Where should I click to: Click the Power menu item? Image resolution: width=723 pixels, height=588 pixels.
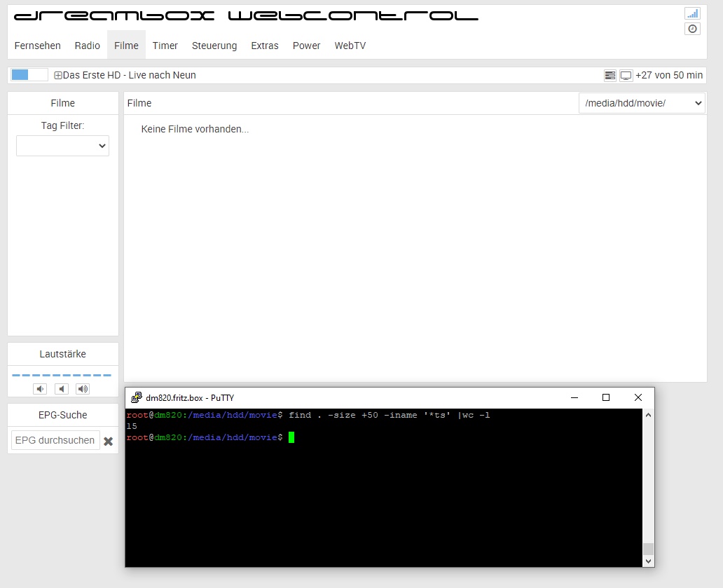tap(306, 46)
